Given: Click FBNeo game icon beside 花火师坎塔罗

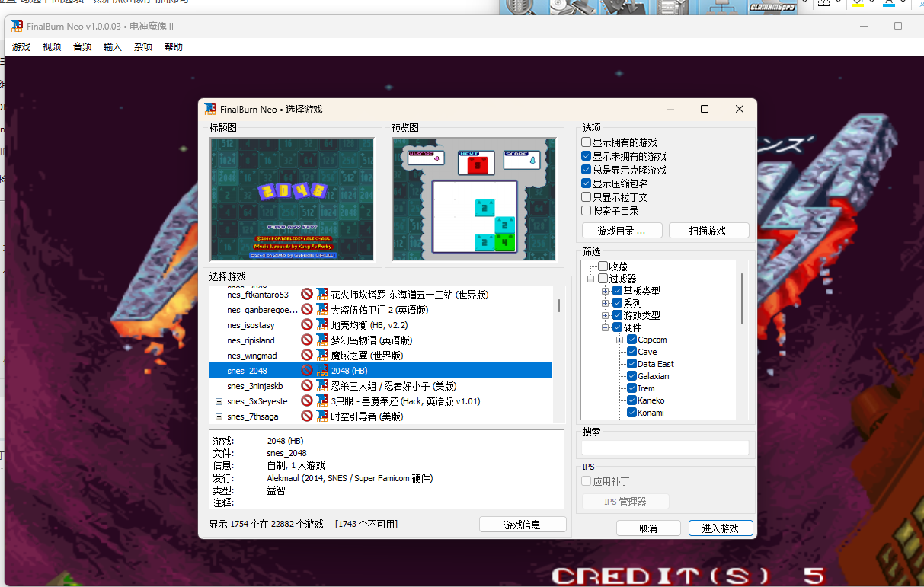Looking at the screenshot, I should point(322,295).
